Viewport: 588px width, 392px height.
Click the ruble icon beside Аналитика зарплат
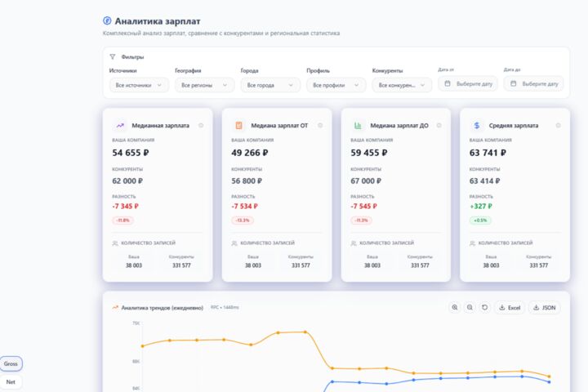(107, 20)
